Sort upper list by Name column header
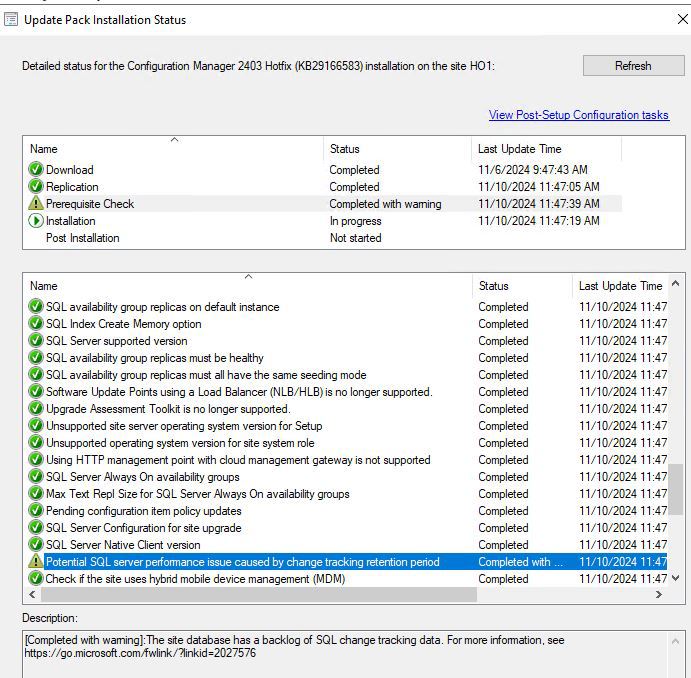 (174, 149)
